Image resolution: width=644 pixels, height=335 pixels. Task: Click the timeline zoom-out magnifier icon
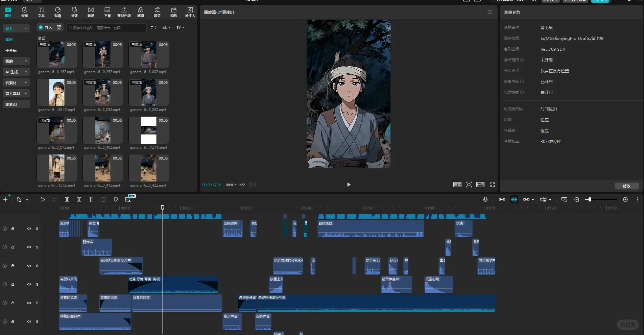(577, 199)
